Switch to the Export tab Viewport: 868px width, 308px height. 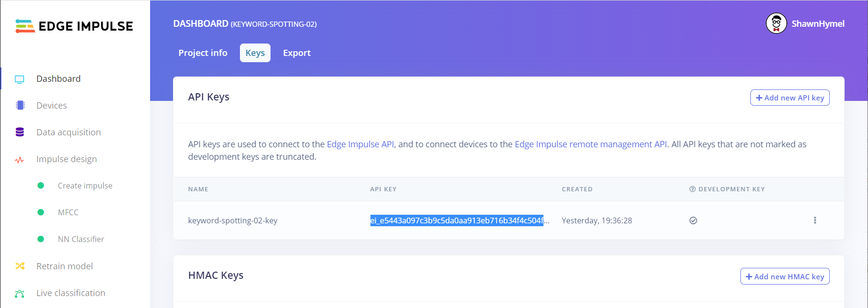point(297,53)
